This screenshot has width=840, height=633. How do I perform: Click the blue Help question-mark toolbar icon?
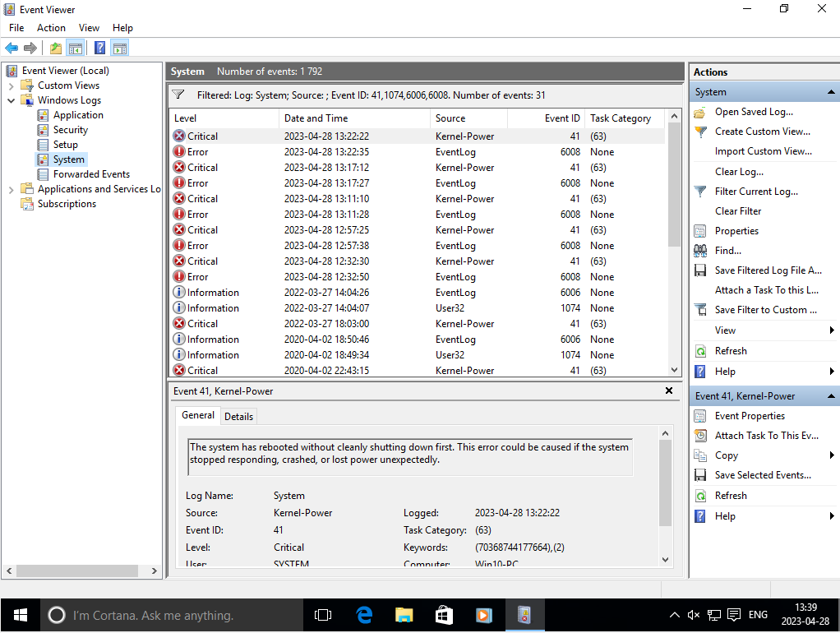click(99, 49)
